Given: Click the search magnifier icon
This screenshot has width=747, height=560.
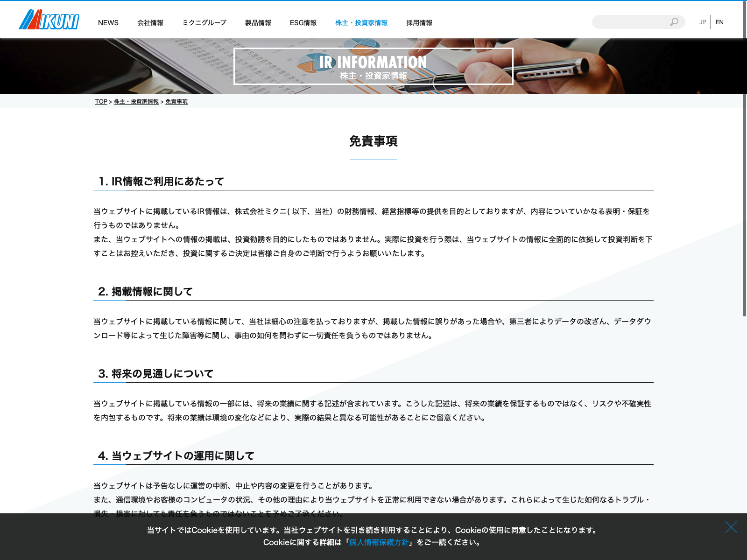Looking at the screenshot, I should 674,22.
